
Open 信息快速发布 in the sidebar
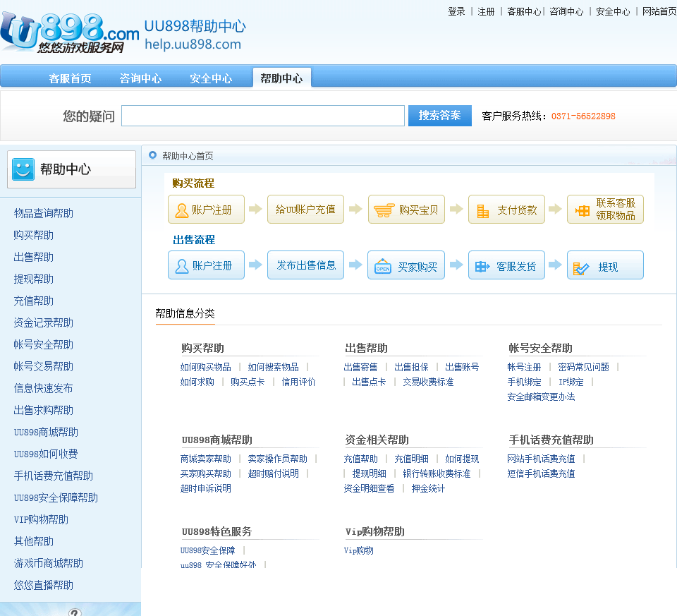[43, 388]
